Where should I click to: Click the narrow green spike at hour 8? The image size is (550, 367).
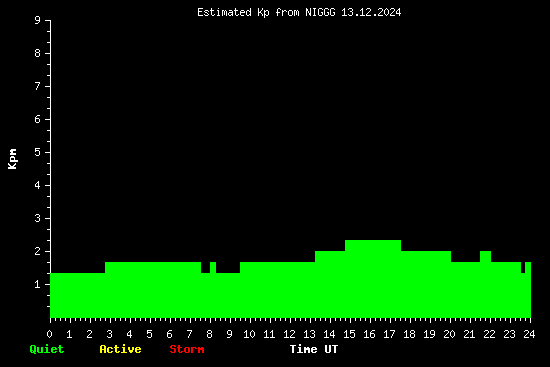tap(213, 290)
